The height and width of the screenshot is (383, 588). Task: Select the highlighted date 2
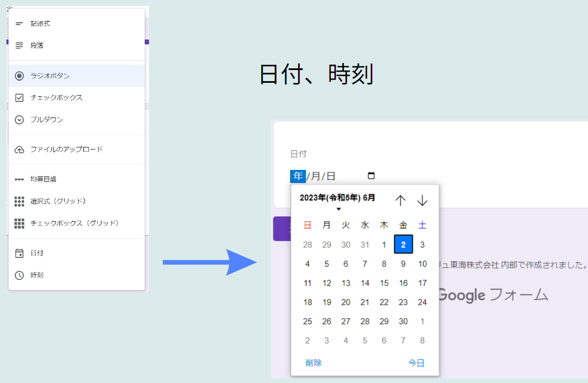[403, 245]
